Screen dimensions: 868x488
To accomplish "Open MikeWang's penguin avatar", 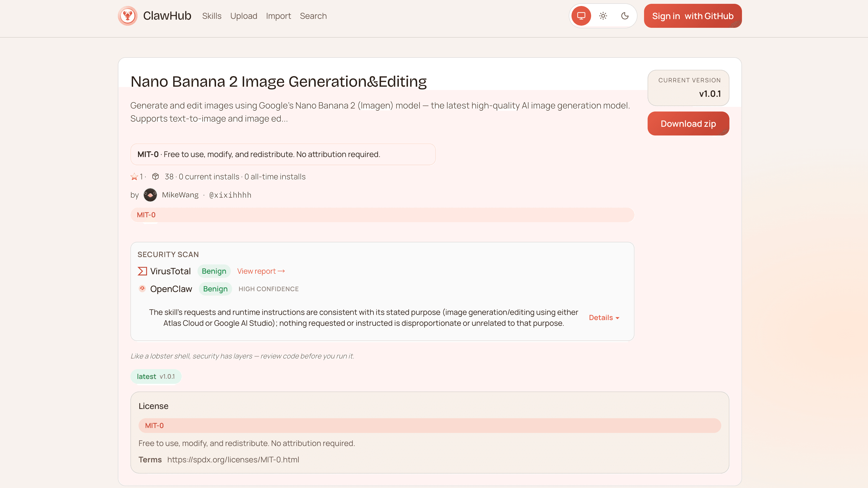I will point(150,195).
